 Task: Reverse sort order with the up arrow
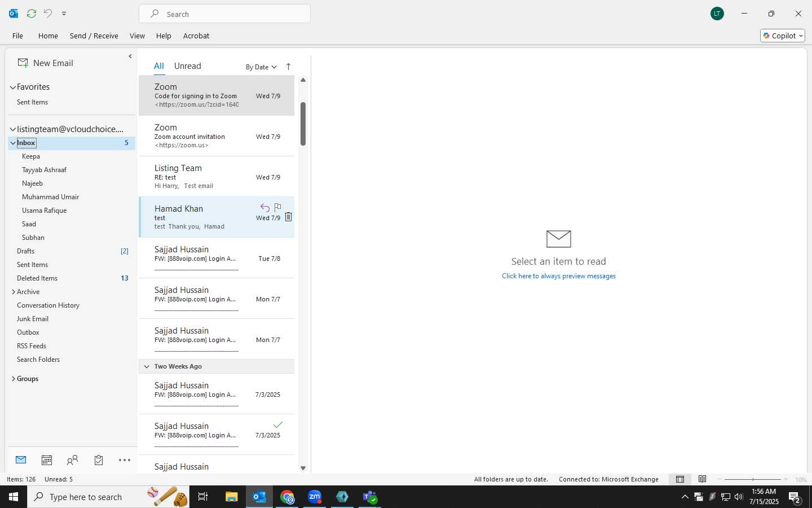(288, 67)
